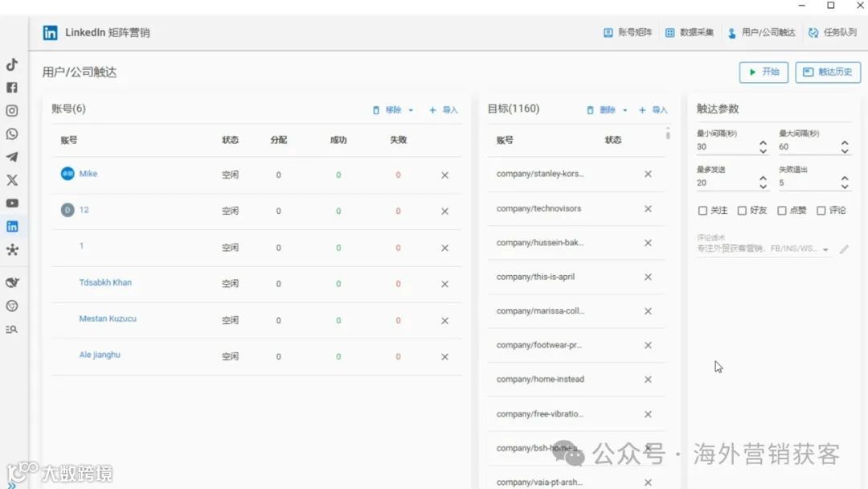Remove account 12 from the list
This screenshot has height=489, width=868.
pos(444,211)
